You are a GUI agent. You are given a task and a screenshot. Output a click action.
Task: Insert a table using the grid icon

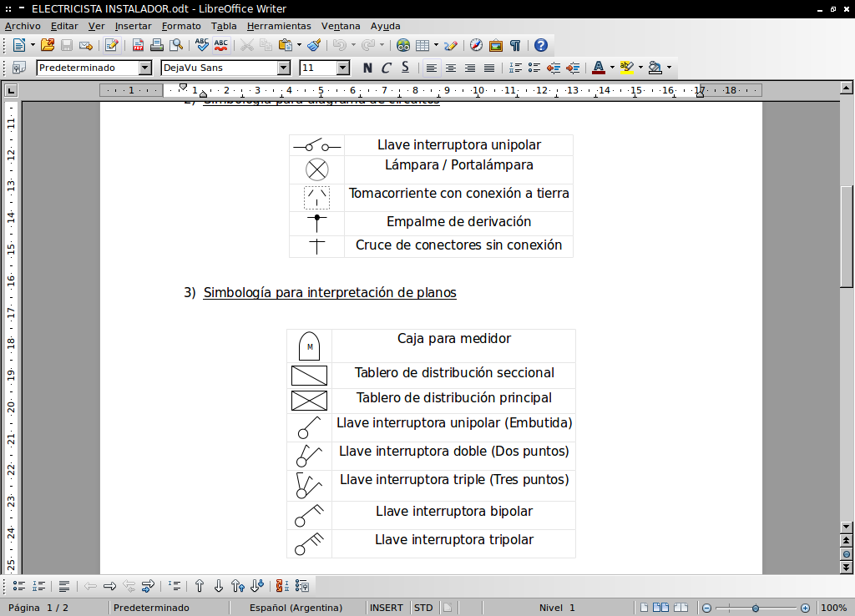(422, 45)
